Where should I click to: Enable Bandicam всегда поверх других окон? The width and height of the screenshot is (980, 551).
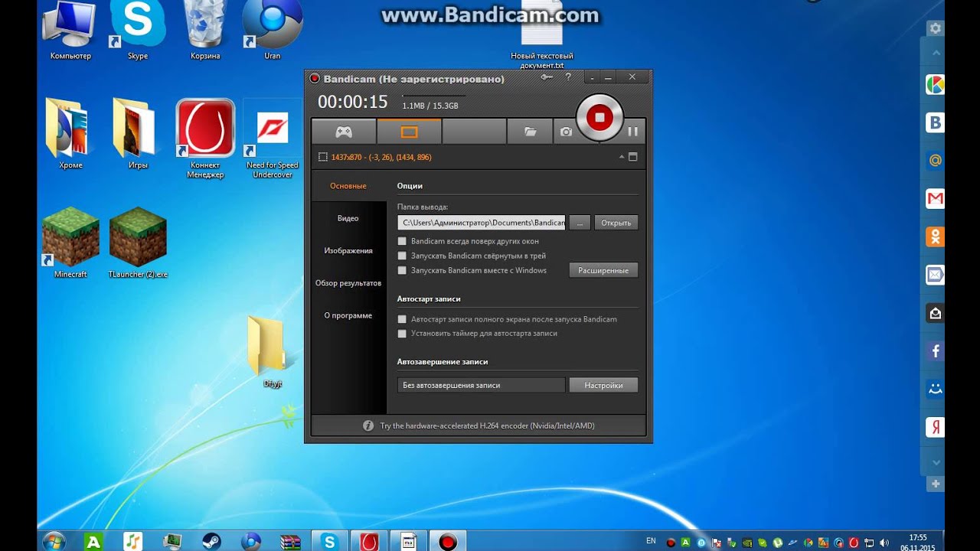(402, 241)
